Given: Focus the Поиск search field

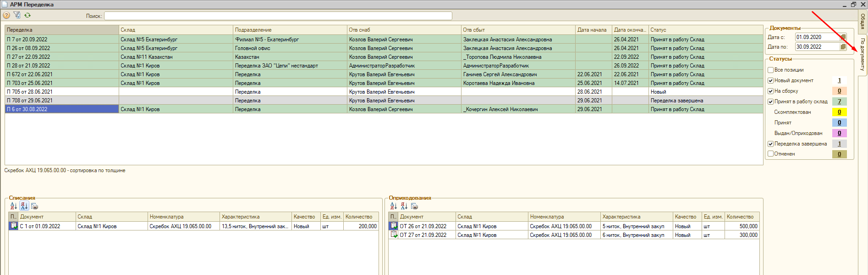Looking at the screenshot, I should point(278,16).
